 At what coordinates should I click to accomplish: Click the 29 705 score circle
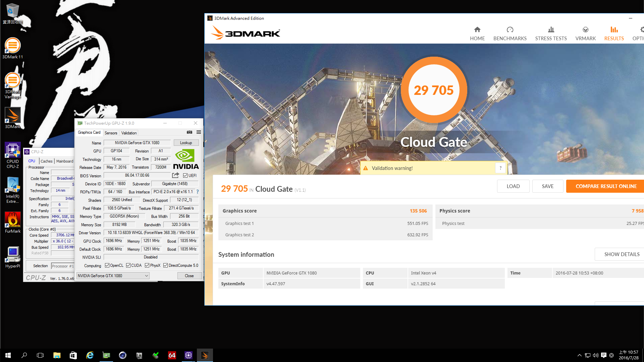pyautogui.click(x=434, y=90)
